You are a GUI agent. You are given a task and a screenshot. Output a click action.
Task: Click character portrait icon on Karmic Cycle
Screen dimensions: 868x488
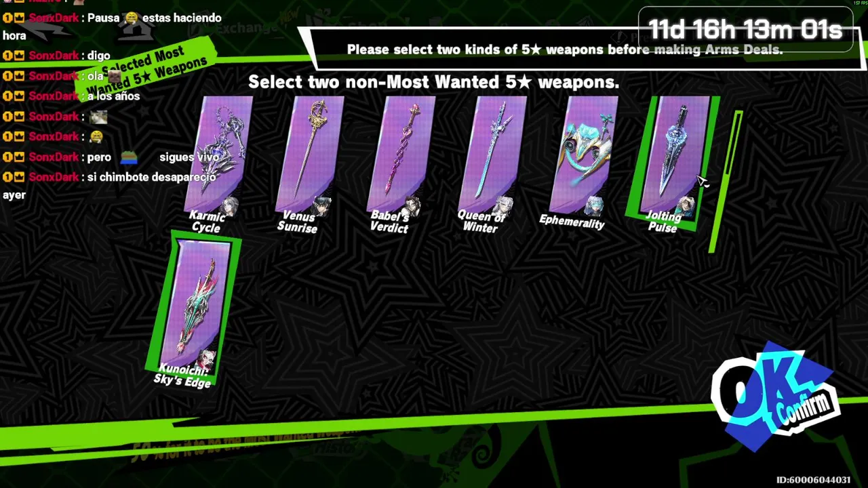point(231,207)
